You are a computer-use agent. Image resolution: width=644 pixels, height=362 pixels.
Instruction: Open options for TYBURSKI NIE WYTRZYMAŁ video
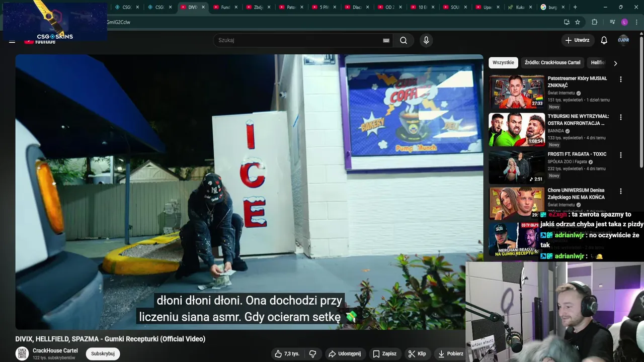(x=621, y=117)
